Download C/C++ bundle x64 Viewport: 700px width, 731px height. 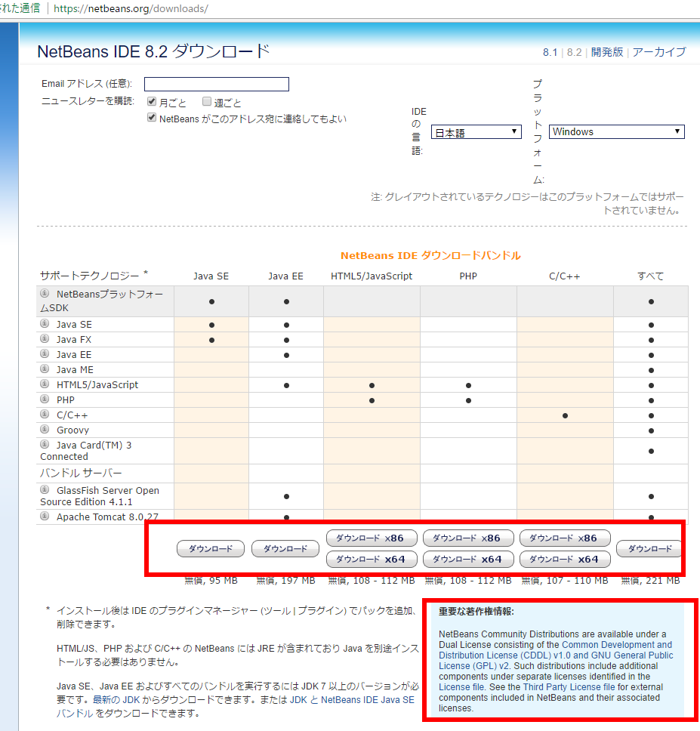point(565,559)
